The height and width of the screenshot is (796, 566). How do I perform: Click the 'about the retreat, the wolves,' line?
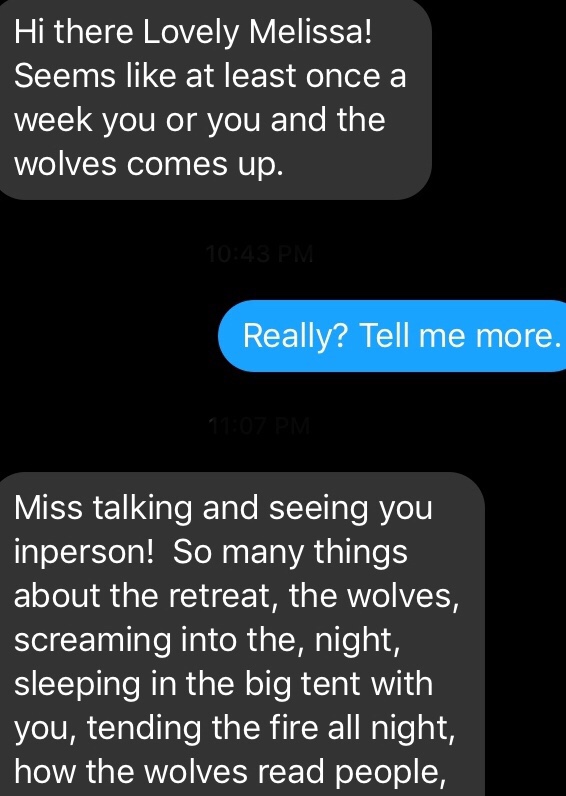[237, 595]
